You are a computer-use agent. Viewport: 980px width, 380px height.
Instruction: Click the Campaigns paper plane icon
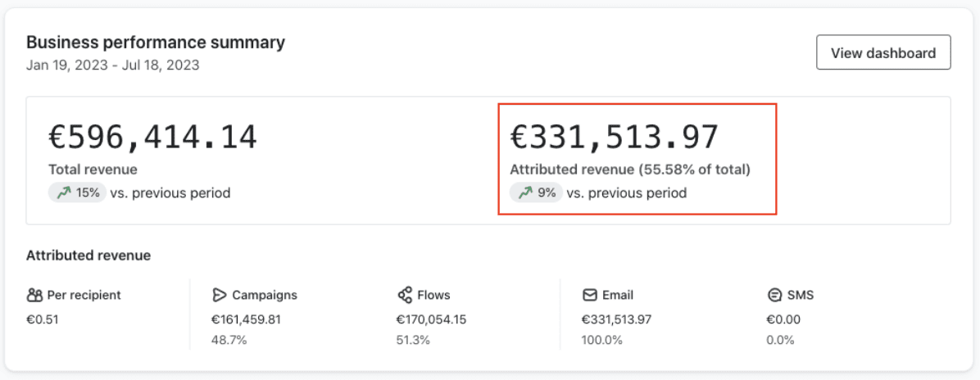coord(219,295)
